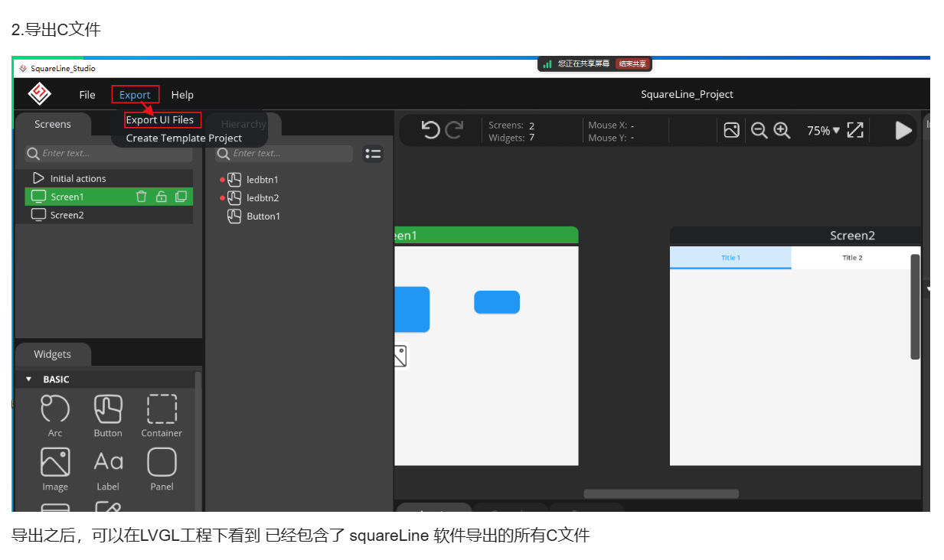Click the large blue button on Screen1 canvas
Screen dimensions: 944x560
tap(412, 309)
